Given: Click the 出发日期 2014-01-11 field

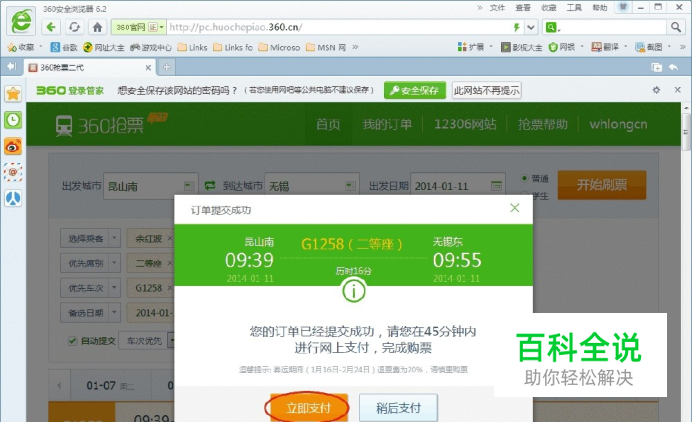Looking at the screenshot, I should tap(458, 186).
